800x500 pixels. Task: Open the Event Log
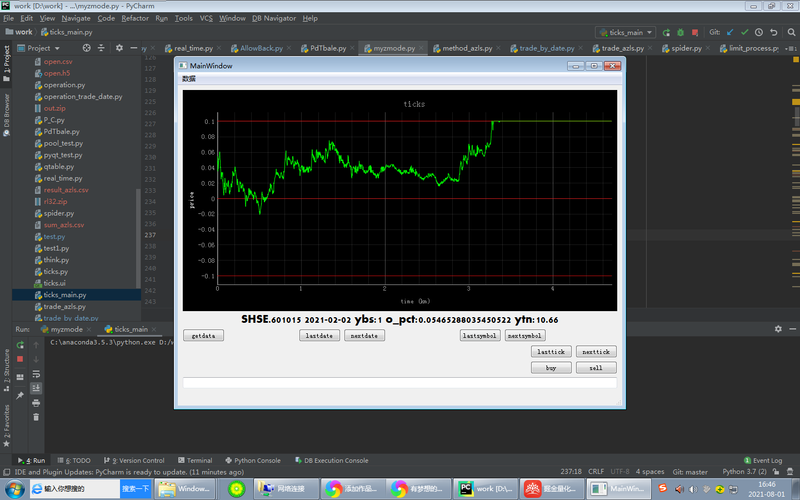tap(763, 460)
